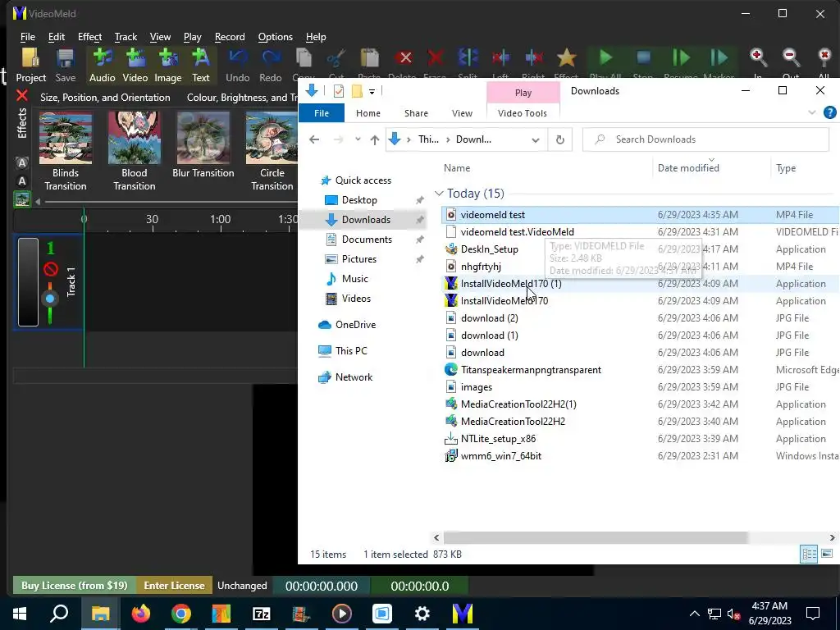The width and height of the screenshot is (840, 630).
Task: Open the Record menu
Action: coord(230,37)
